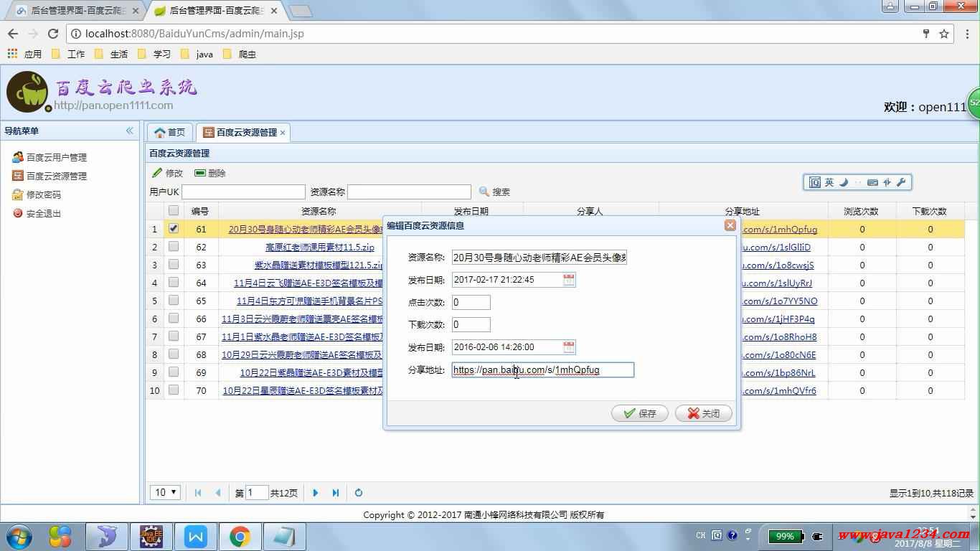Check the checkbox for row 63
The width and height of the screenshot is (980, 551).
click(x=174, y=265)
